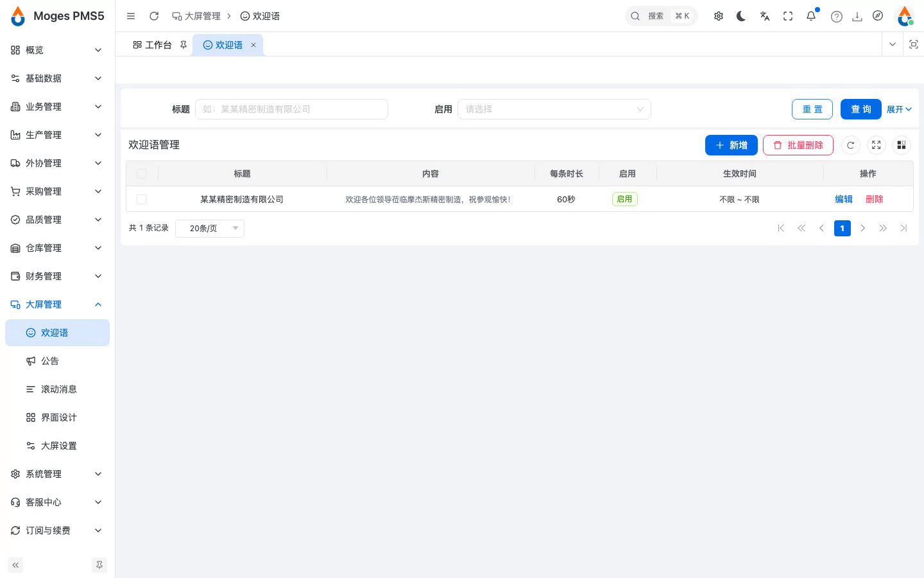Open the 启用 filter dropdown
This screenshot has width=924, height=578.
[x=554, y=109]
